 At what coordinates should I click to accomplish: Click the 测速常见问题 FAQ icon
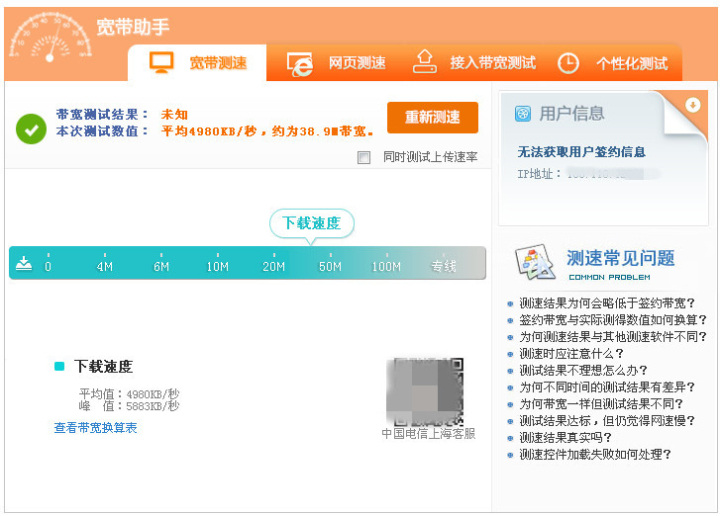[x=535, y=262]
